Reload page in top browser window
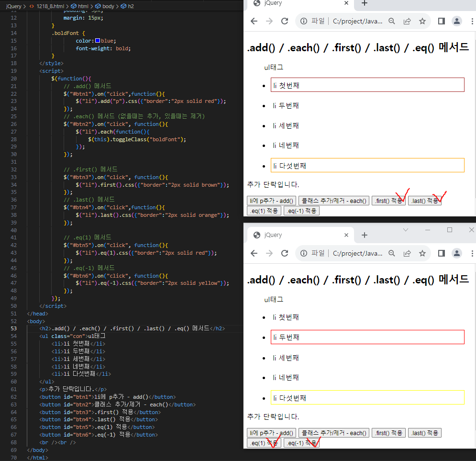Screen dimensions: 476x461 pyautogui.click(x=285, y=21)
